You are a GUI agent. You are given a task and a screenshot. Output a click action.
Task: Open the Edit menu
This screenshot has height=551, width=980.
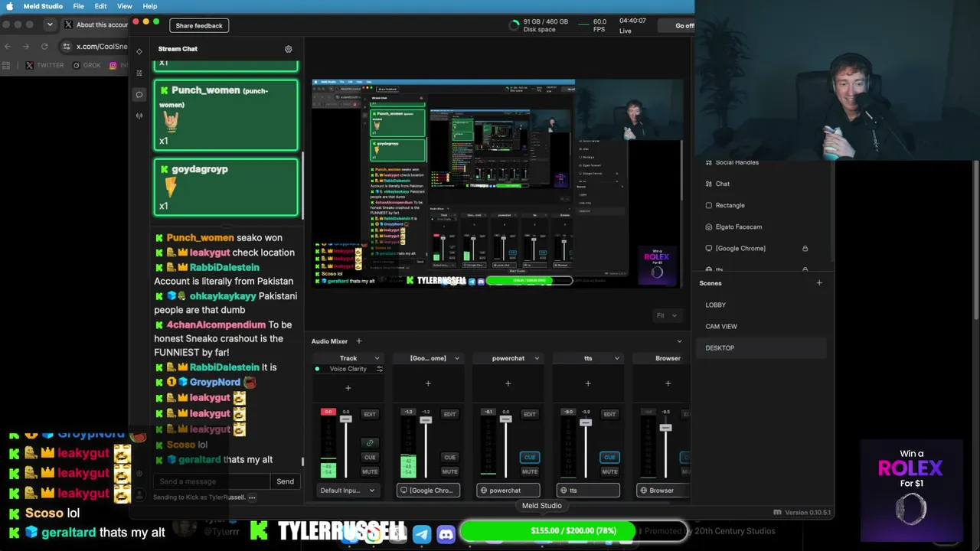coord(100,6)
